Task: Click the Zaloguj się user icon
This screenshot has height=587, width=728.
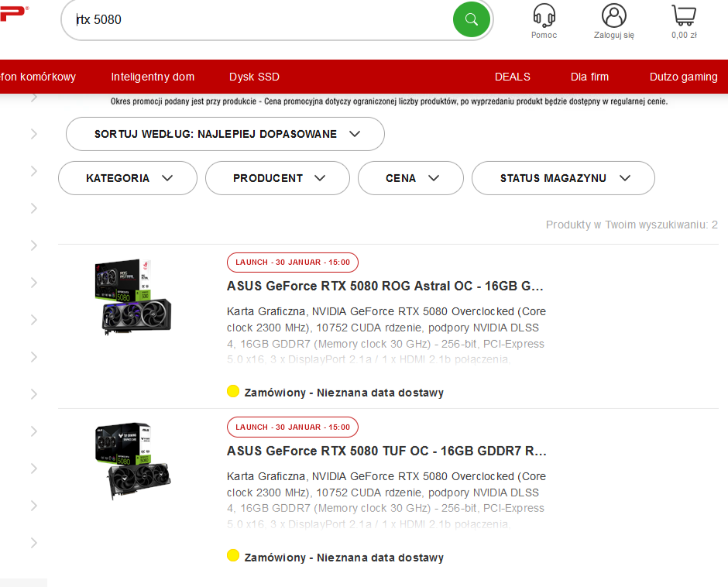Action: tap(614, 15)
